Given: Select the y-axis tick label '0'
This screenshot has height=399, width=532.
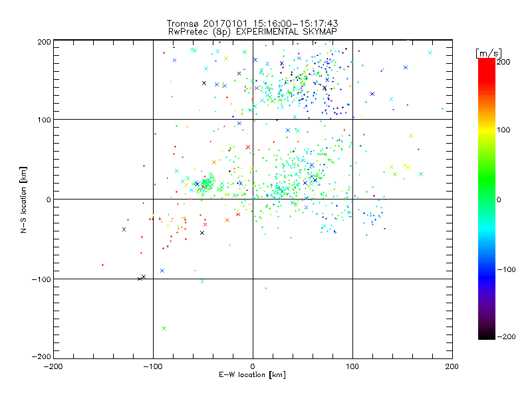Looking at the screenshot, I should (x=49, y=199).
